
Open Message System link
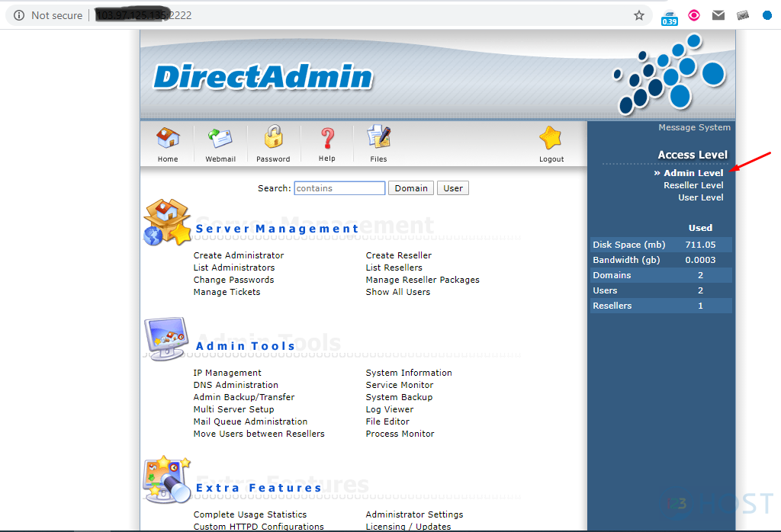coord(694,127)
